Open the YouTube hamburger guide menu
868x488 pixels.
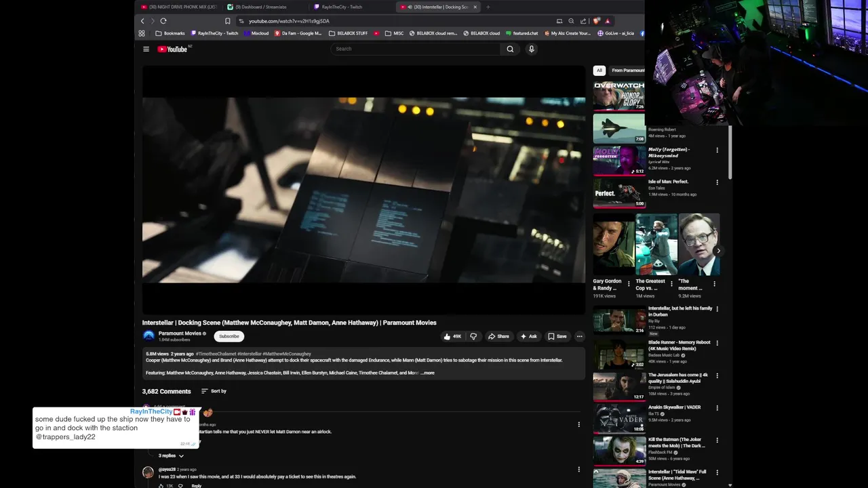tap(146, 49)
